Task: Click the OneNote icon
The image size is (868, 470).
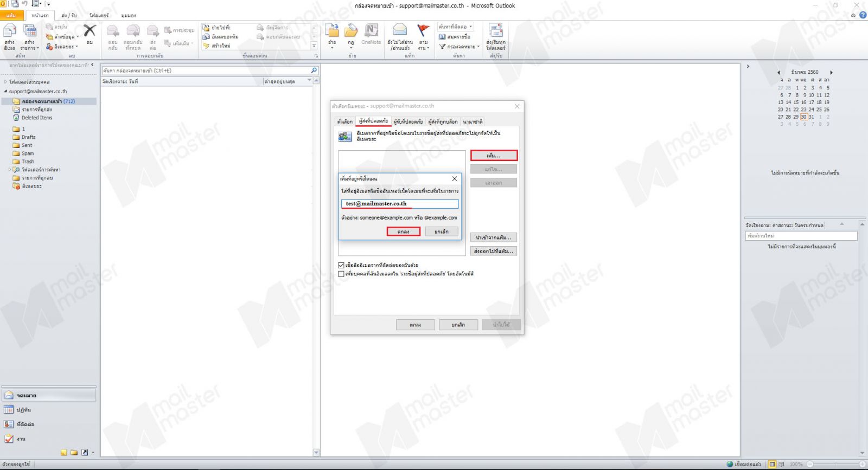Action: tap(371, 30)
